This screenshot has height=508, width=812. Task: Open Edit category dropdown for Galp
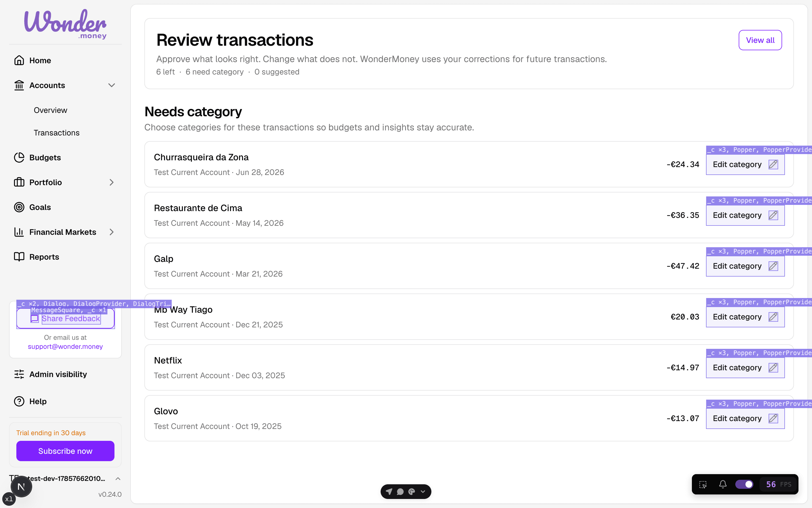click(745, 266)
